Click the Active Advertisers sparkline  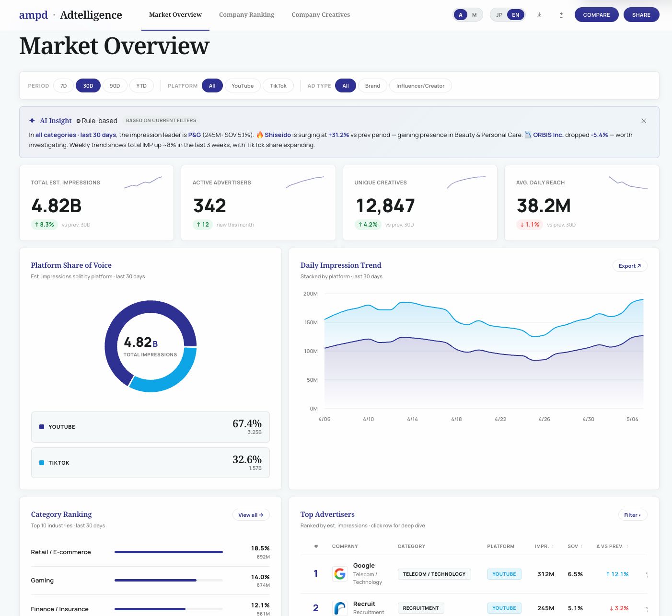pos(305,183)
